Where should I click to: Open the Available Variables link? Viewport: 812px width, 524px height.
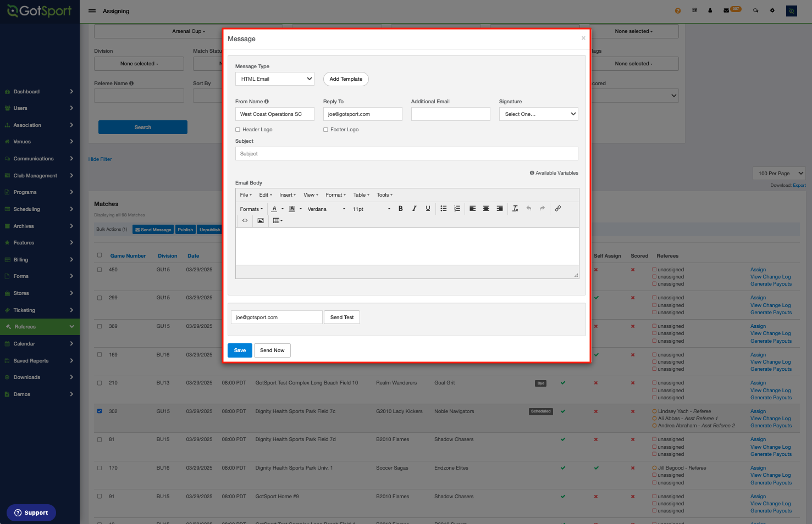click(554, 173)
